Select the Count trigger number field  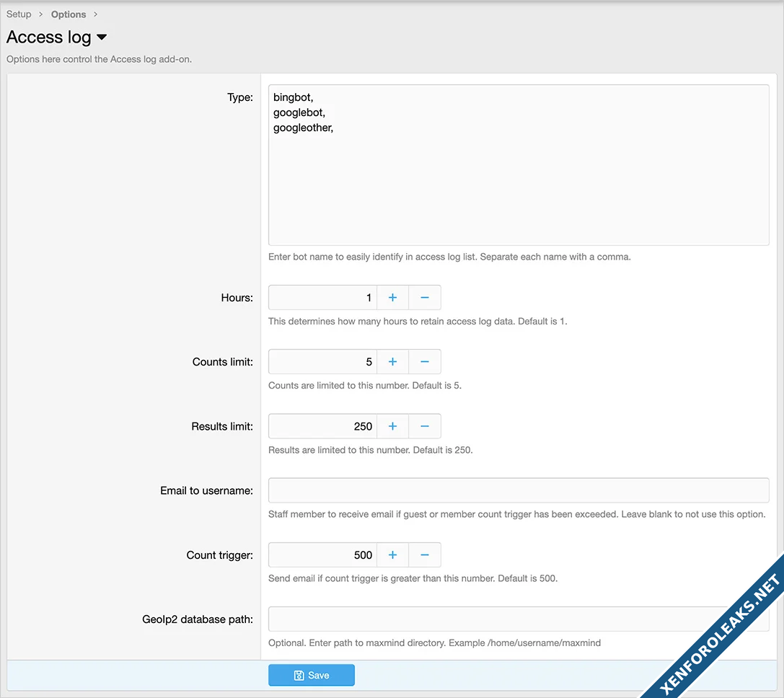[x=322, y=555]
